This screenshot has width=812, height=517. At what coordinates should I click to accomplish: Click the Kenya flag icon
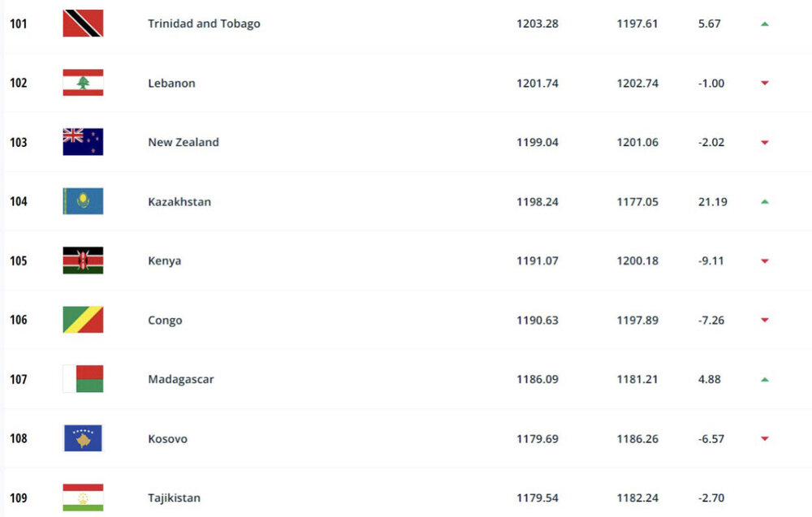83,261
